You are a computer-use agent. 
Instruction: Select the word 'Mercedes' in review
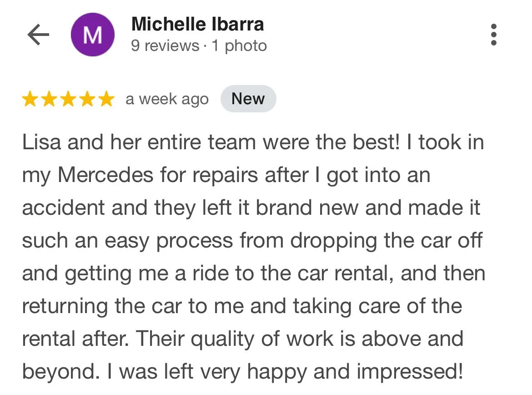tap(105, 176)
